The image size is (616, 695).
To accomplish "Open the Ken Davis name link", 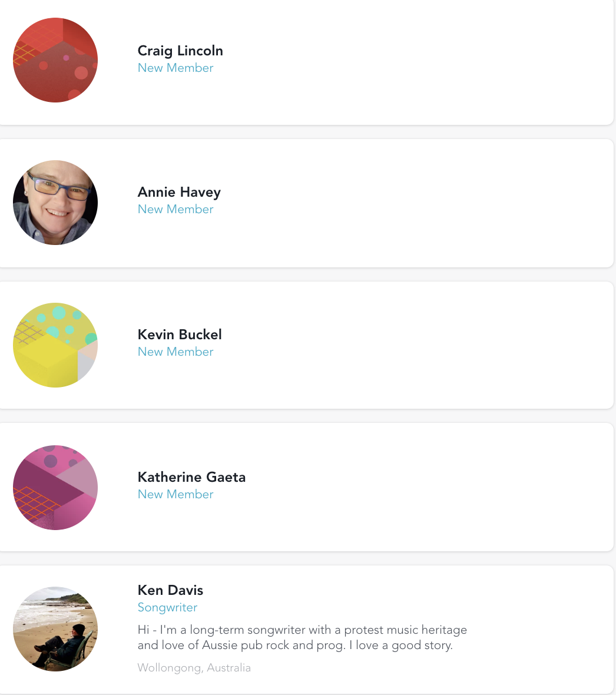I will (x=170, y=590).
